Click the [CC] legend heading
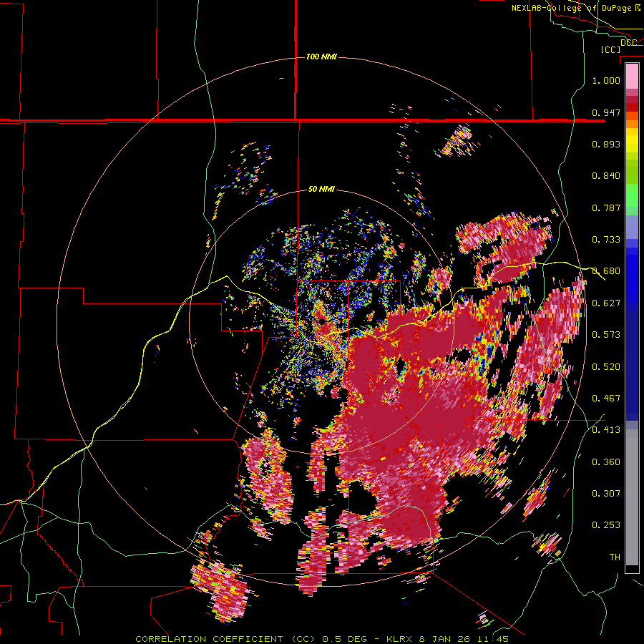 click(x=610, y=49)
